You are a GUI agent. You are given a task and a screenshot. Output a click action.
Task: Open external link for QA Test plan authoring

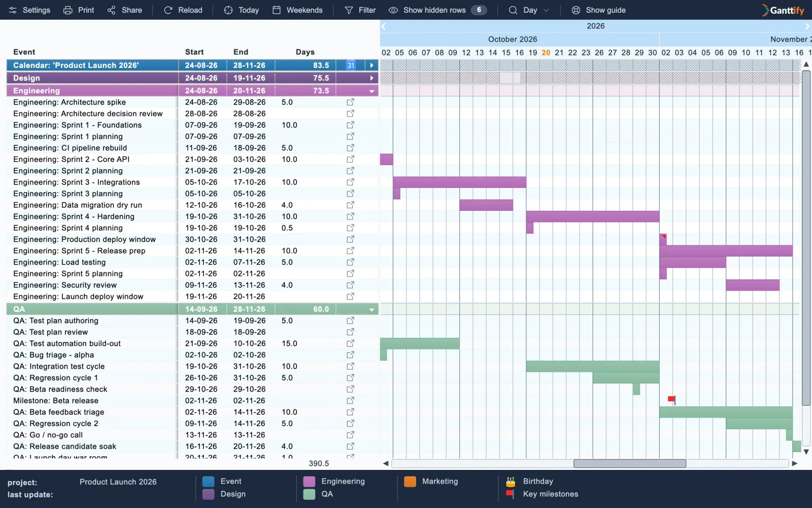350,321
